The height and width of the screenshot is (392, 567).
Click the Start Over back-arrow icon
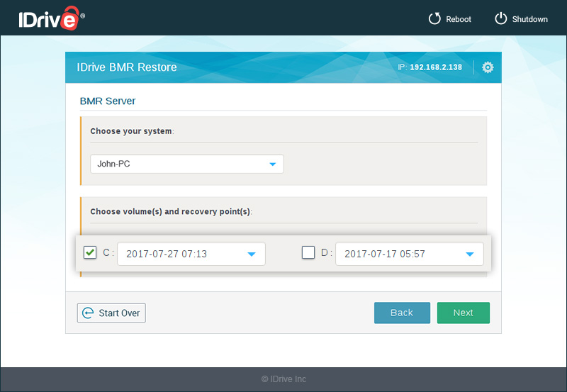pyautogui.click(x=88, y=313)
